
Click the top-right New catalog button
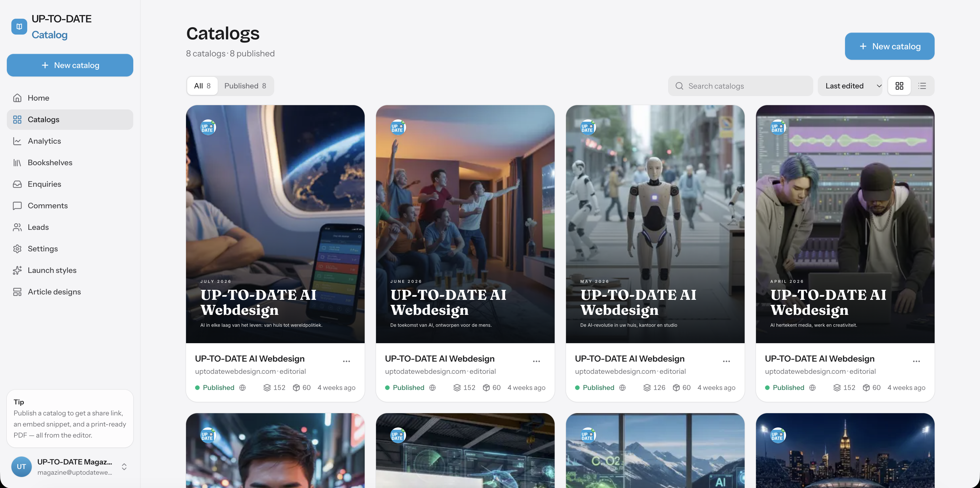coord(890,46)
